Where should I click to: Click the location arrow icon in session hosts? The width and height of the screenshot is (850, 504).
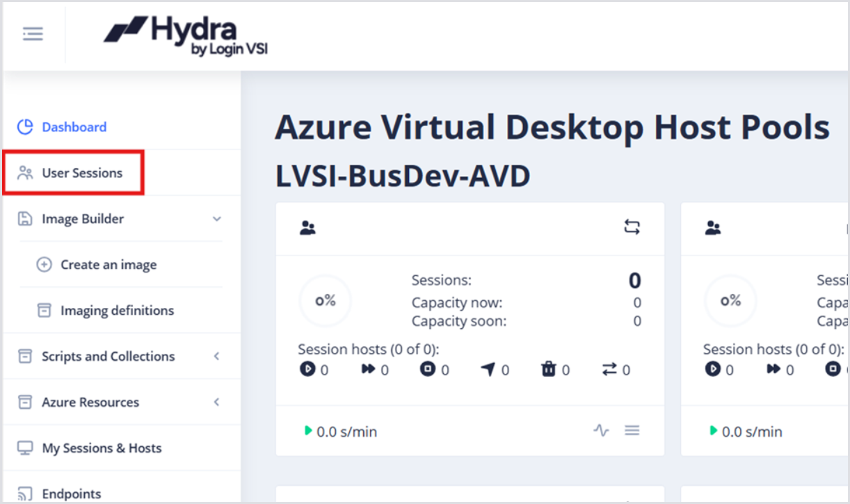pos(488,370)
